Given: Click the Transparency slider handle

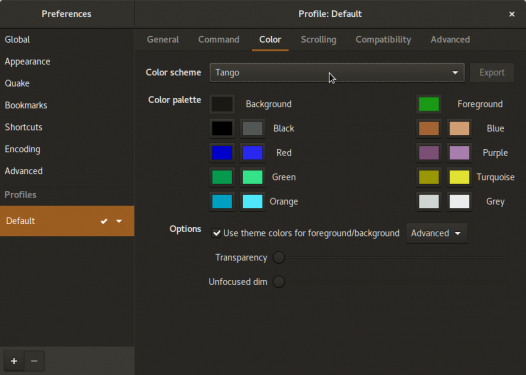Looking at the screenshot, I should pos(278,258).
